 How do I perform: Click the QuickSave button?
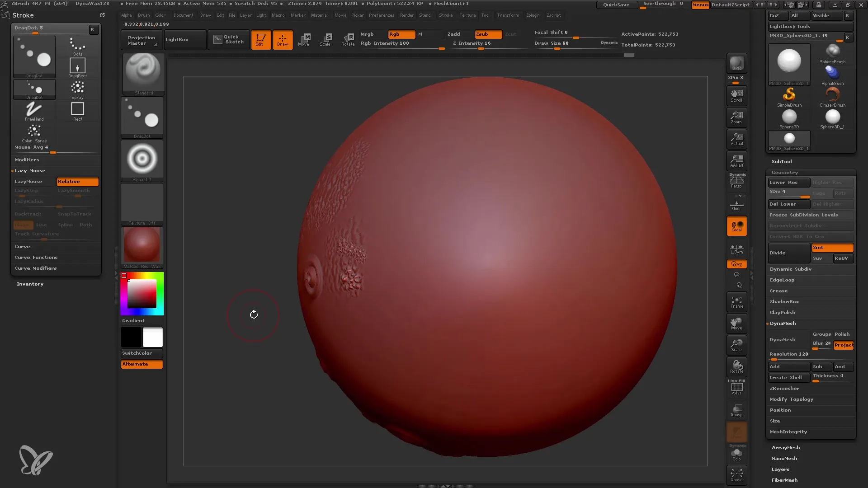pyautogui.click(x=616, y=5)
